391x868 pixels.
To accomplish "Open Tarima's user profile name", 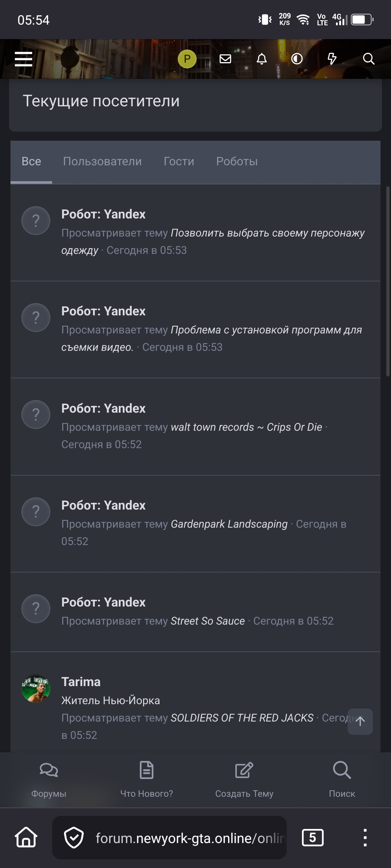I will (x=81, y=682).
